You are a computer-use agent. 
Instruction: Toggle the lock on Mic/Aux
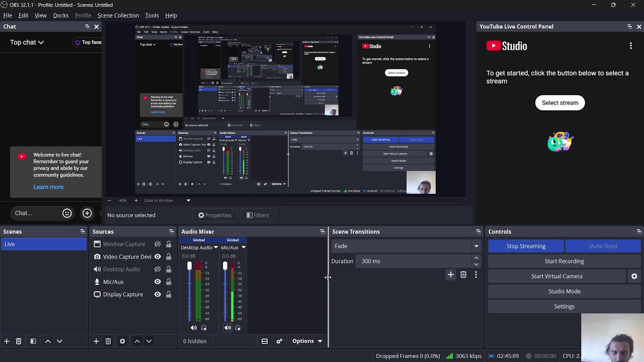pos(169,282)
